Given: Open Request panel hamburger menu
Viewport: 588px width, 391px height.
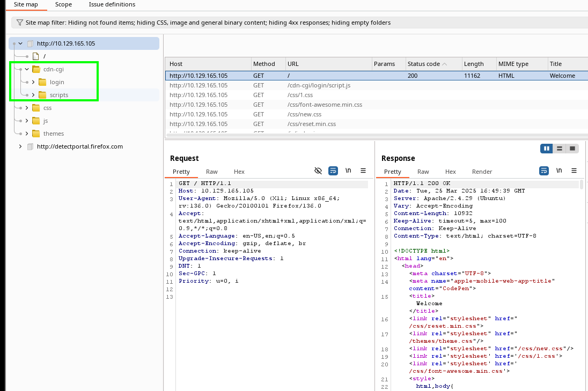Looking at the screenshot, I should [363, 171].
